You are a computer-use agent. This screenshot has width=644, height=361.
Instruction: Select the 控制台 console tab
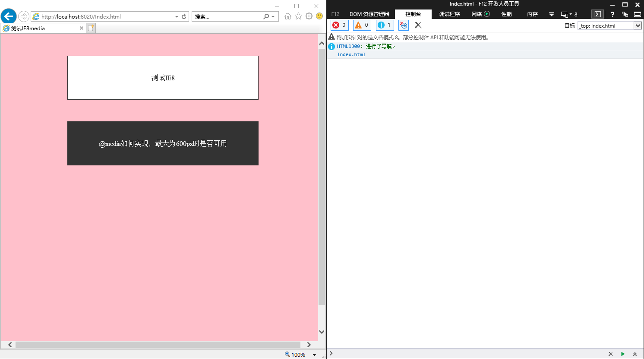coord(413,14)
